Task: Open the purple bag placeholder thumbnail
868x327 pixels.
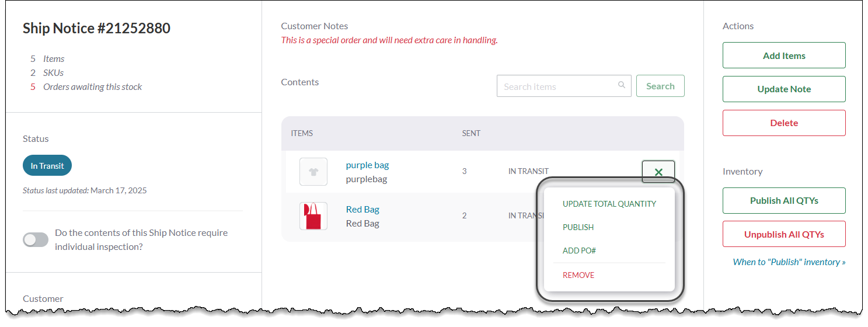Action: 313,172
